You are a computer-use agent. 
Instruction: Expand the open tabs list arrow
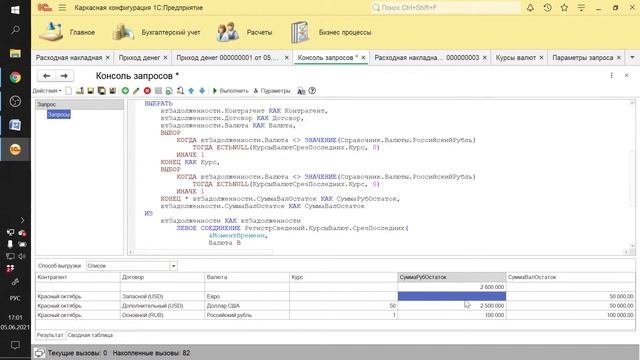tap(632, 58)
